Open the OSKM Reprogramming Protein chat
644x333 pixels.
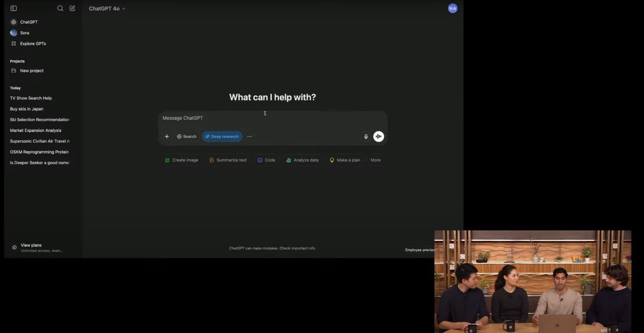pyautogui.click(x=40, y=152)
